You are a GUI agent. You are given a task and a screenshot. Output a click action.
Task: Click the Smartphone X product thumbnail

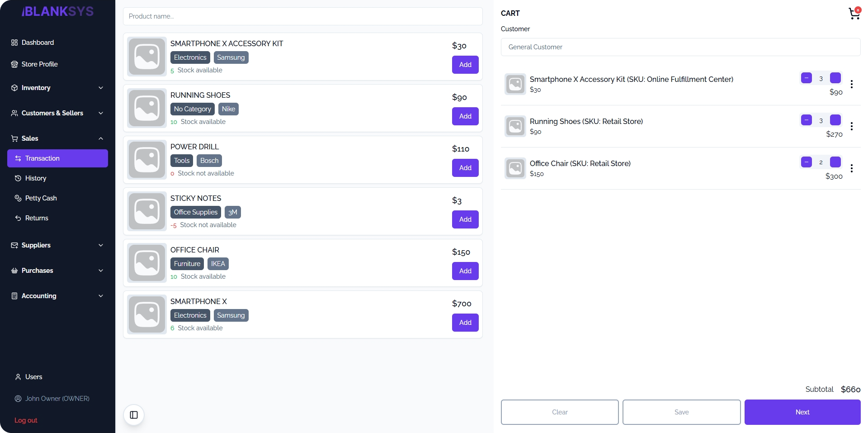146,314
